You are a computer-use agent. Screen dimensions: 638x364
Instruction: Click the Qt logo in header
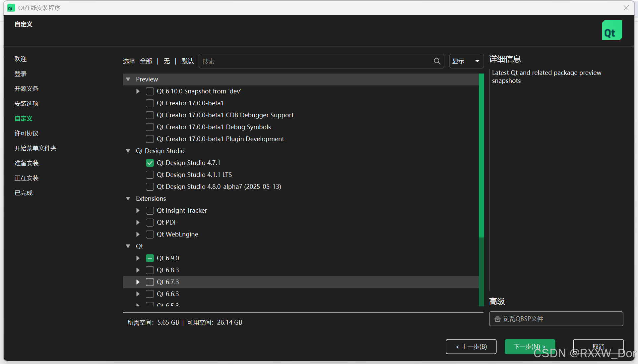611,30
